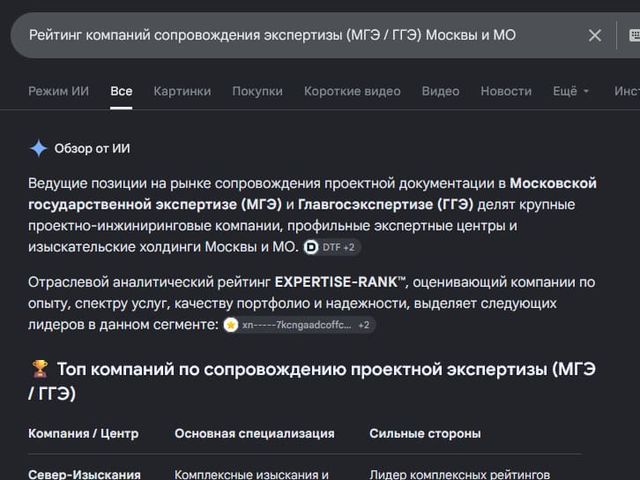Open the Покупки tab
Viewport: 640px width, 480px height.
coord(257,91)
